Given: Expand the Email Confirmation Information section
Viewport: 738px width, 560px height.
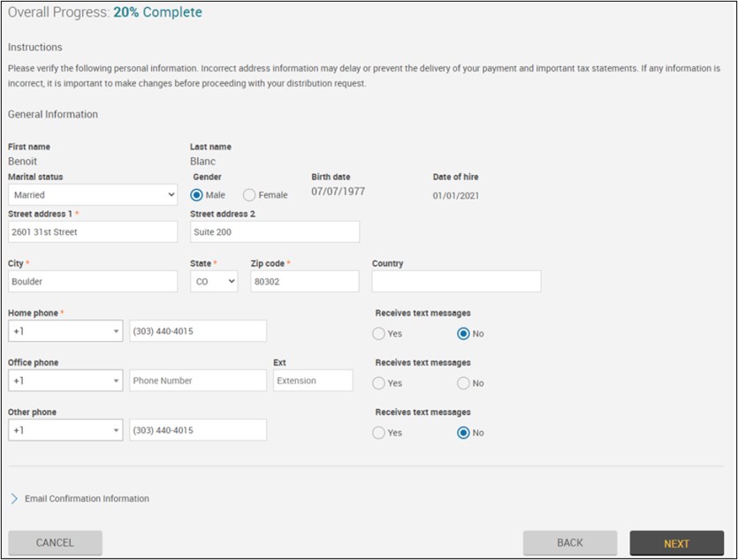Looking at the screenshot, I should click(80, 499).
